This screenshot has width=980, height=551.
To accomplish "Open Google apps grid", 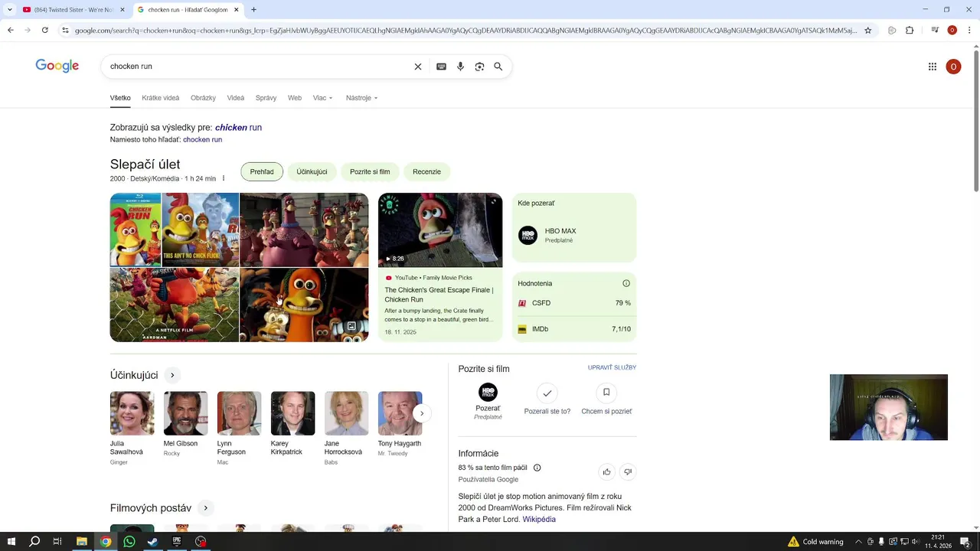I will click(x=933, y=67).
